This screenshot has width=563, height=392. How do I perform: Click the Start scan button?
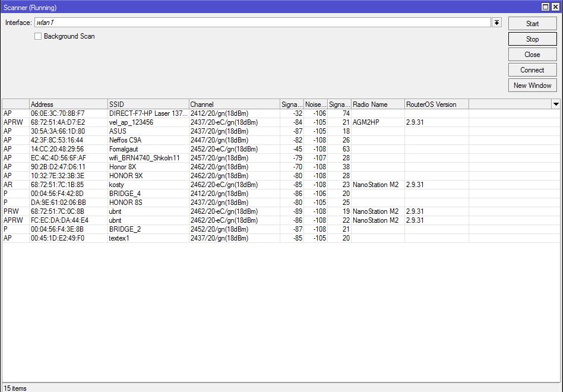point(533,24)
